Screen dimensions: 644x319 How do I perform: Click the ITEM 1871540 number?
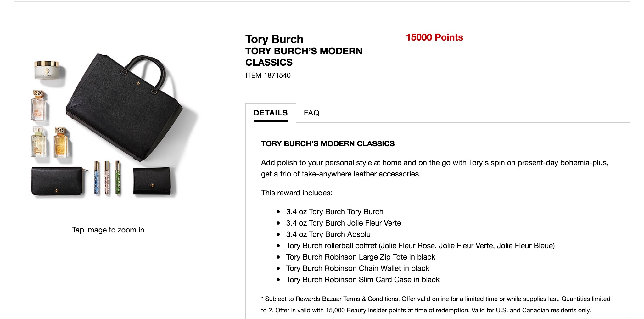click(x=268, y=76)
